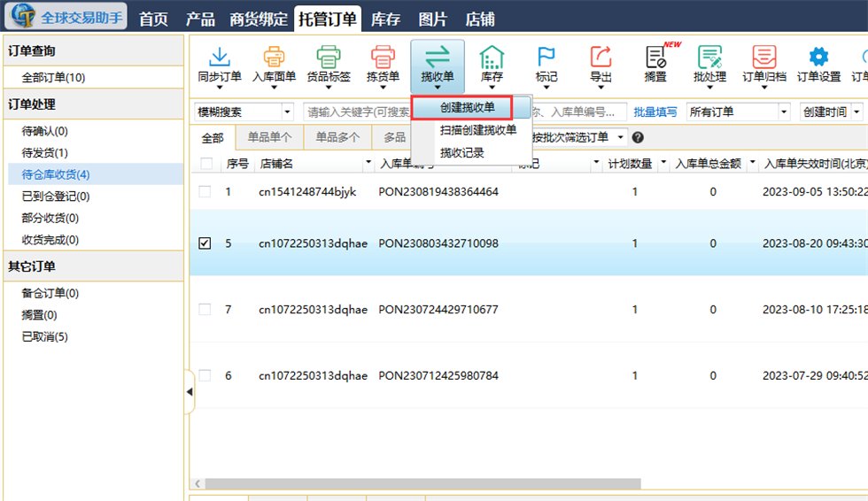Viewport: 868px width, 501px height.
Task: Check the row for PON230712425980784
Action: (x=205, y=376)
